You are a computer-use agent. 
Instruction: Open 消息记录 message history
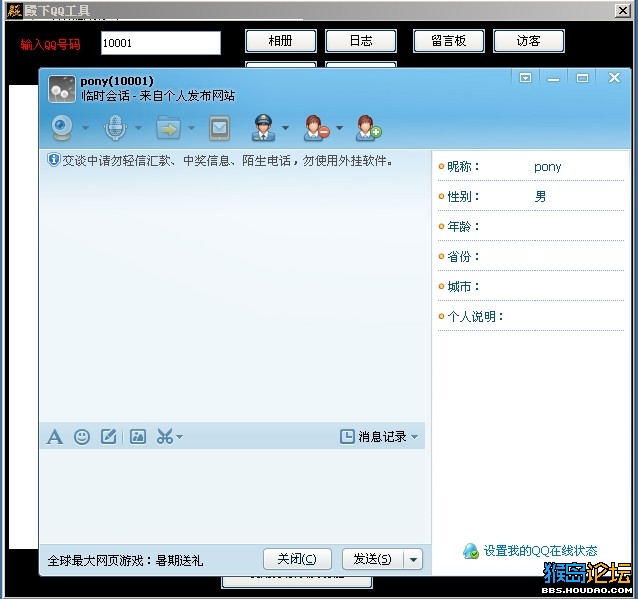pos(382,437)
